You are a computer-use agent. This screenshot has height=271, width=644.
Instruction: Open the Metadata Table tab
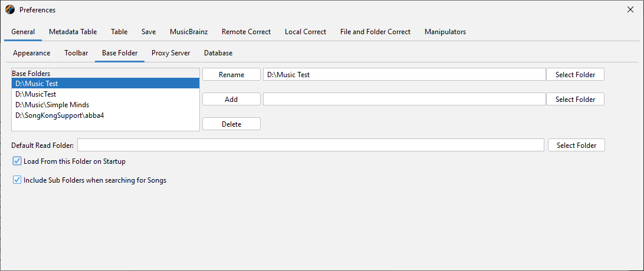(73, 32)
